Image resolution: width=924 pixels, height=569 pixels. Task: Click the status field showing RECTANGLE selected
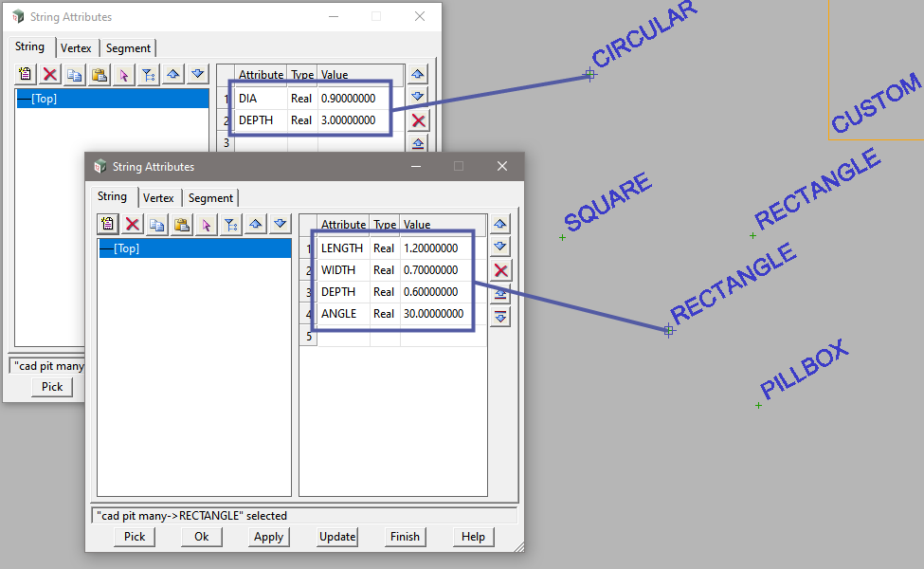[x=304, y=515]
